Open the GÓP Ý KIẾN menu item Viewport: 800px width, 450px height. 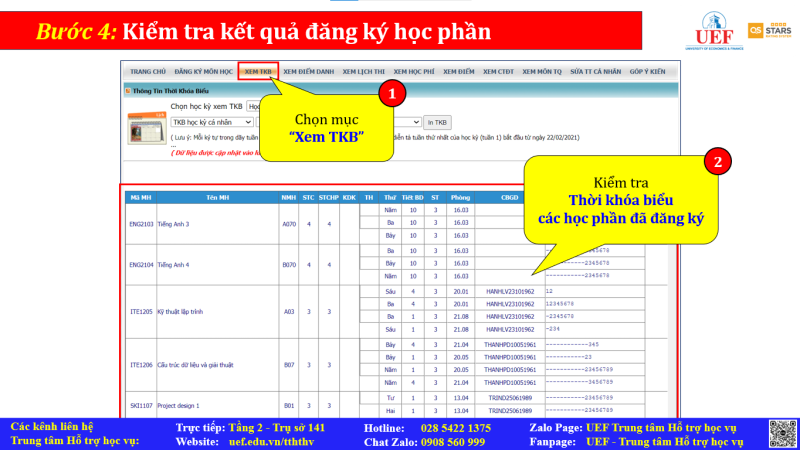click(x=647, y=72)
